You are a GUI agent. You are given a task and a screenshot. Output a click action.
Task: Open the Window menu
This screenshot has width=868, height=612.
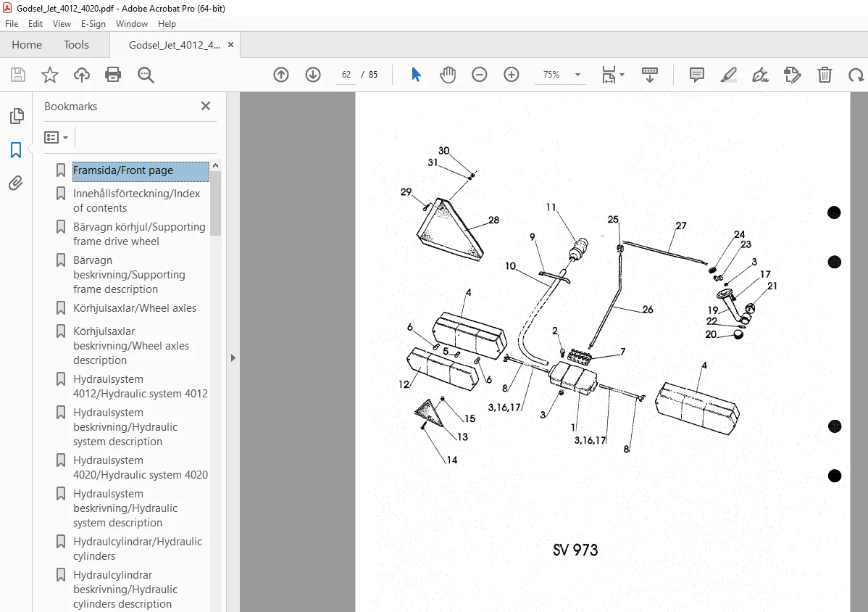coord(132,24)
